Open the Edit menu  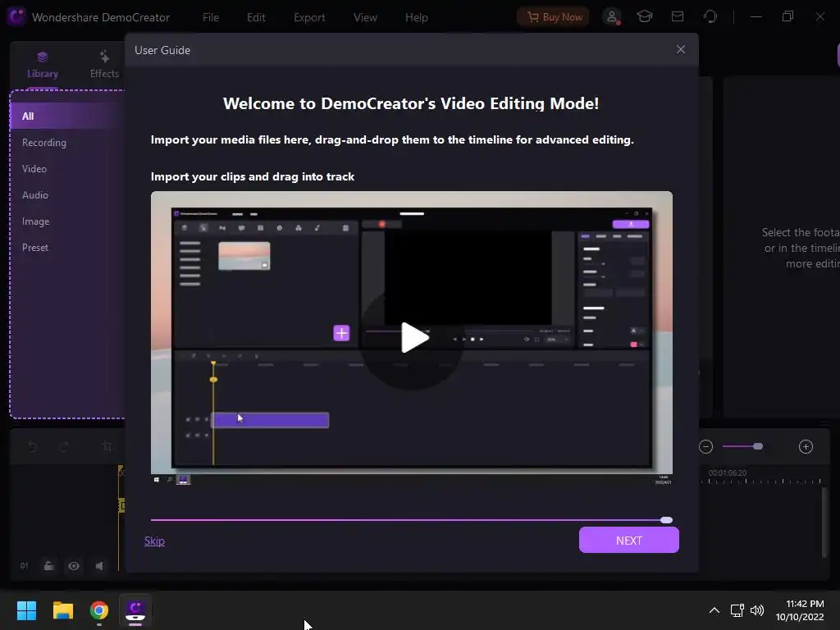256,17
